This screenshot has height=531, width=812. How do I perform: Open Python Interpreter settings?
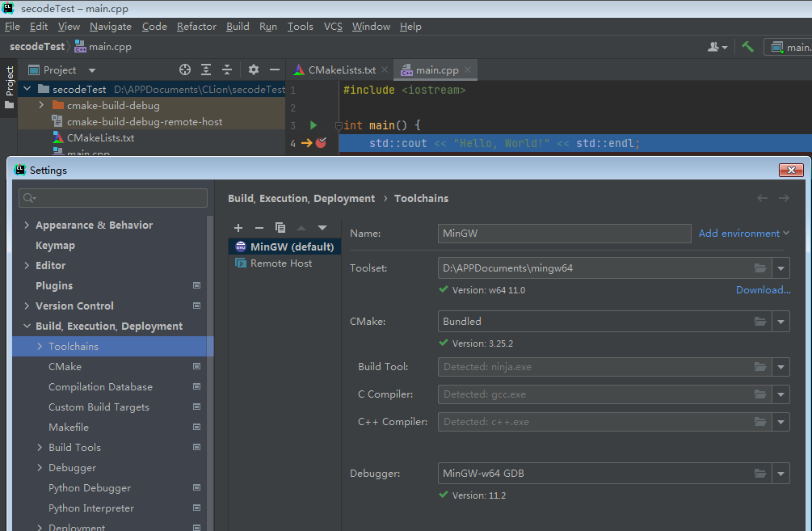tap(91, 508)
